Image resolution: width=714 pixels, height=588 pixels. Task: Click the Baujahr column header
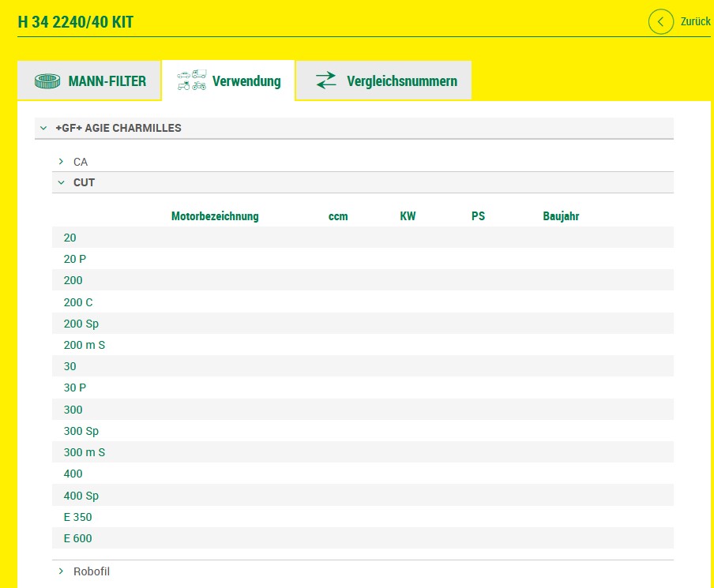561,216
